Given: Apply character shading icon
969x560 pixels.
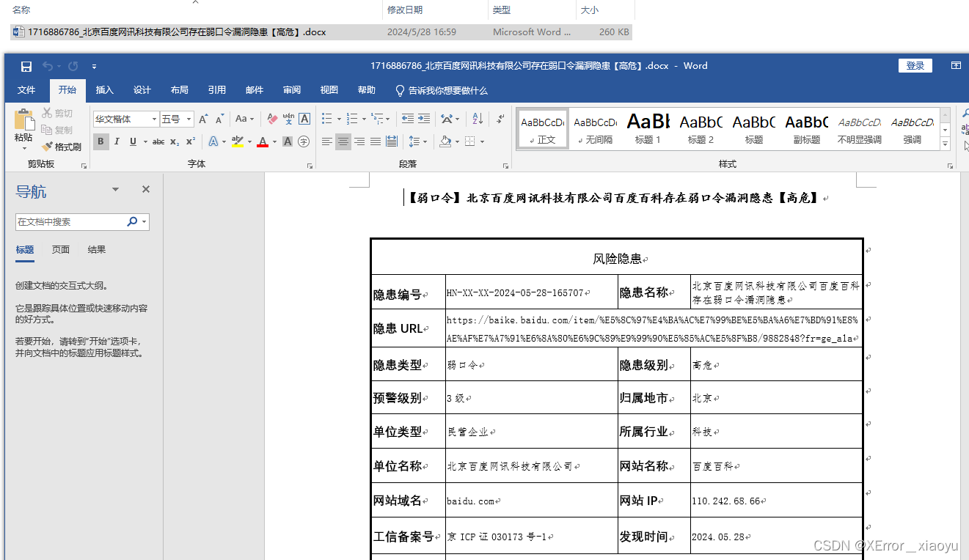Looking at the screenshot, I should click(288, 141).
